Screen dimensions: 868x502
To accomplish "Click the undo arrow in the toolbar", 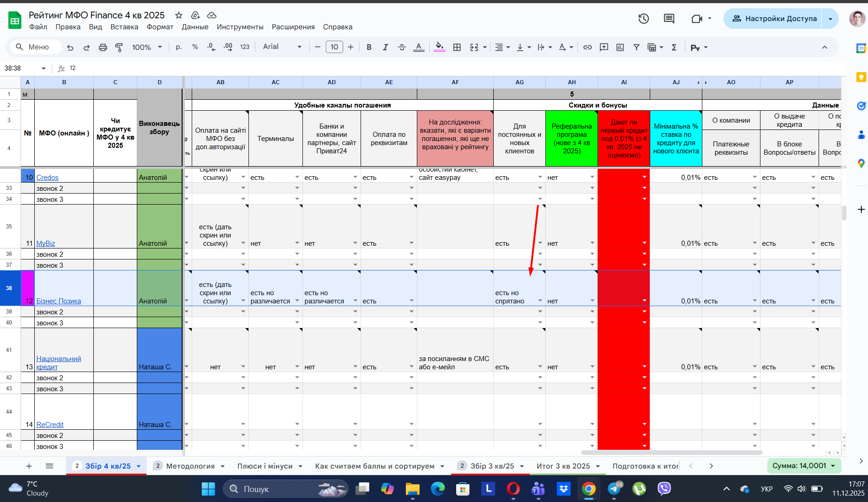I will pyautogui.click(x=70, y=47).
